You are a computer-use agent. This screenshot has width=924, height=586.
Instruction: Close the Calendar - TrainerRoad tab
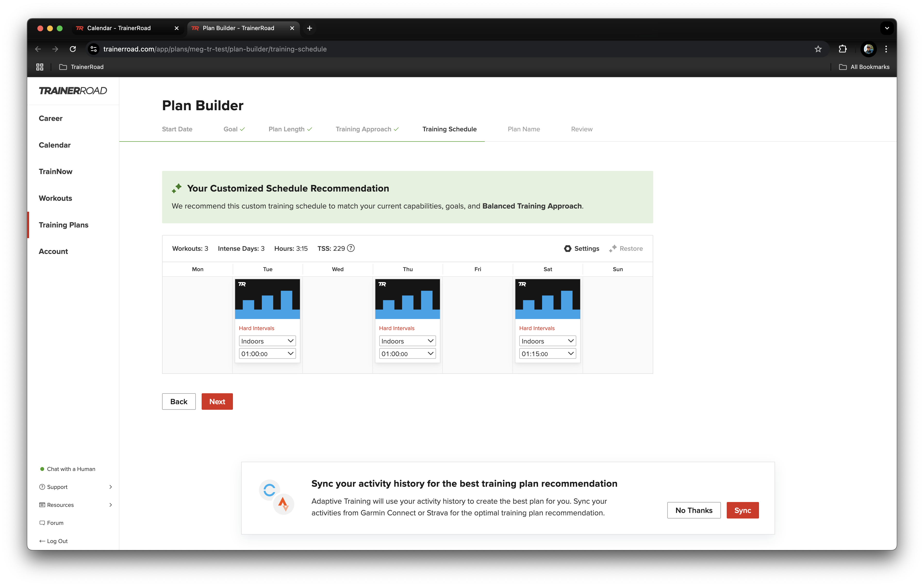[176, 28]
